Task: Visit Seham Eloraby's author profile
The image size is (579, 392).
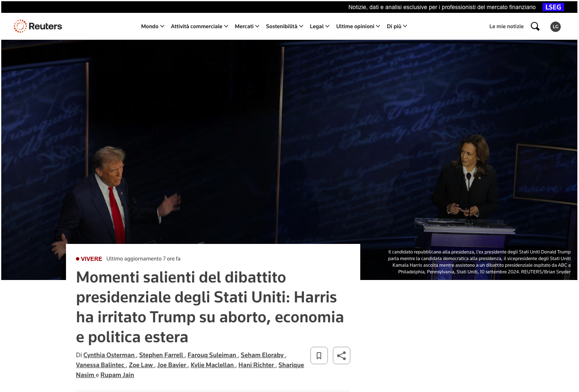Action: point(262,355)
